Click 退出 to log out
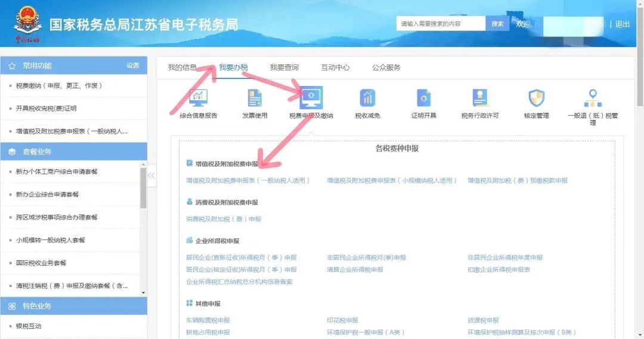Image resolution: width=644 pixels, height=339 pixels. [622, 24]
